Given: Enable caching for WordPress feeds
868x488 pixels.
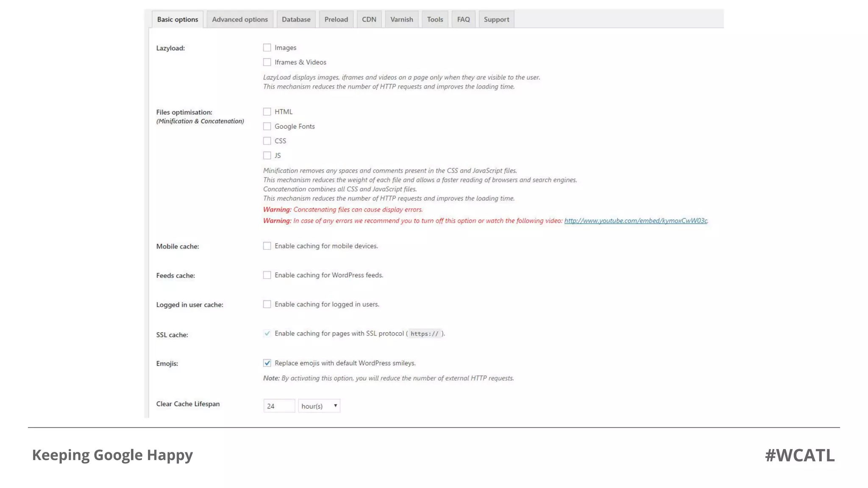Looking at the screenshot, I should point(267,275).
